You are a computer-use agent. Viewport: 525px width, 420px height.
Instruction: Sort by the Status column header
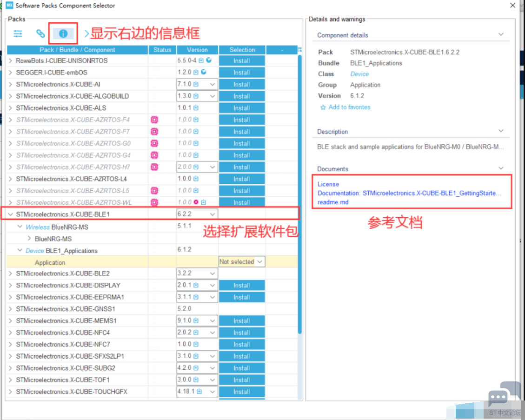click(x=162, y=50)
